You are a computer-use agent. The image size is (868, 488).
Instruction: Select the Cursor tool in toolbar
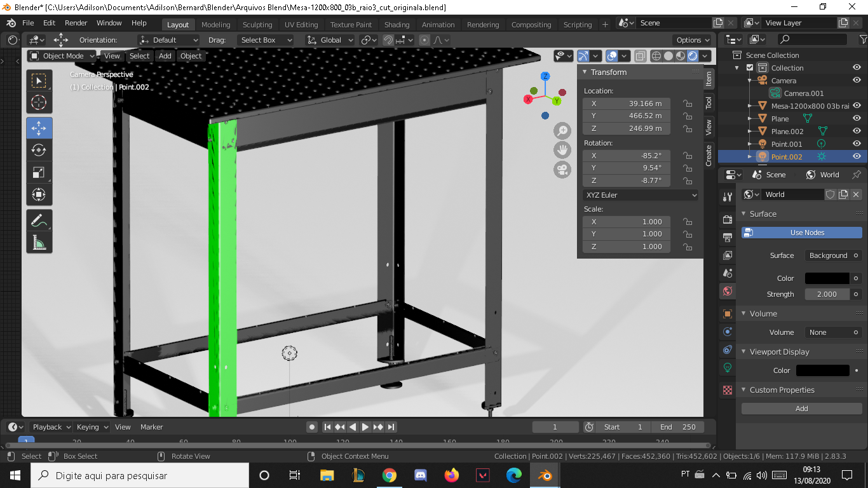(39, 103)
